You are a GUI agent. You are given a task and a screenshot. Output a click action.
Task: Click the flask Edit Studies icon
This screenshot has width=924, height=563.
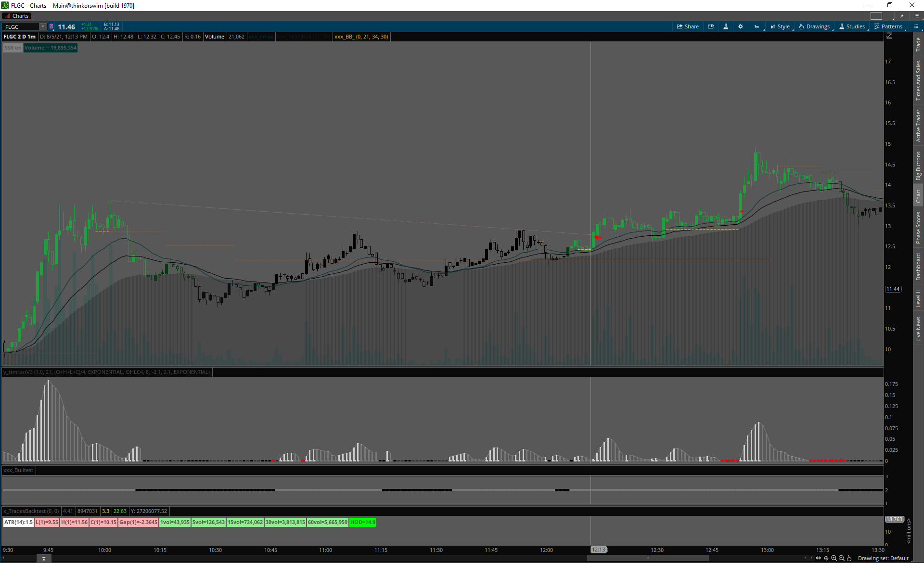[x=726, y=26]
